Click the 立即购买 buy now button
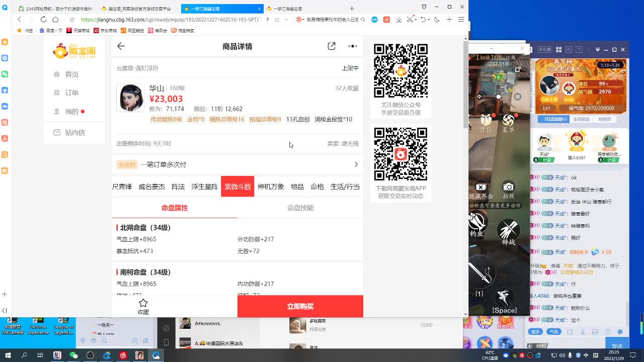 [300, 306]
